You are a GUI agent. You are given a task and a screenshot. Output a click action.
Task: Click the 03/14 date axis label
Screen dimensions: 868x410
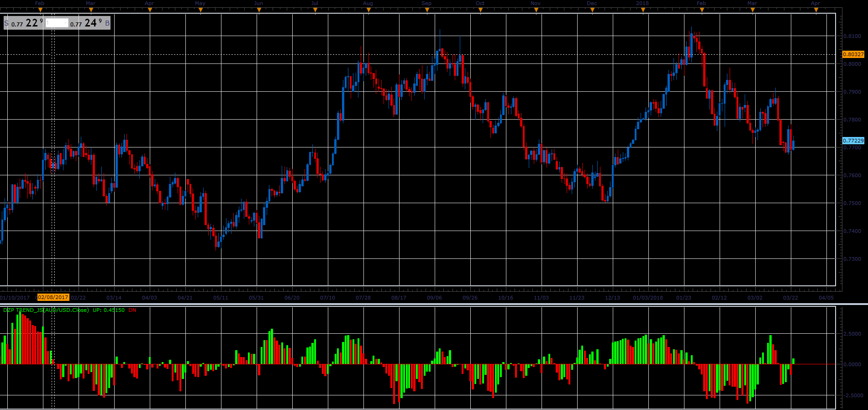[x=114, y=298]
